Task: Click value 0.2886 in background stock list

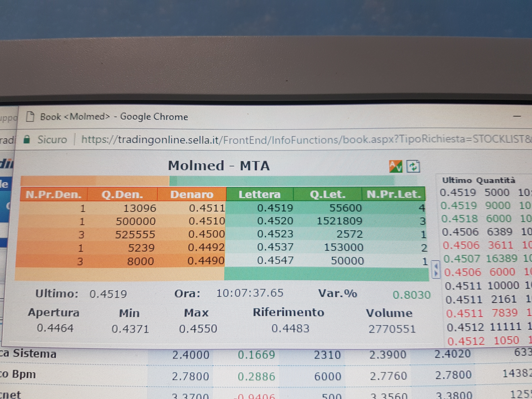Action: [x=256, y=376]
